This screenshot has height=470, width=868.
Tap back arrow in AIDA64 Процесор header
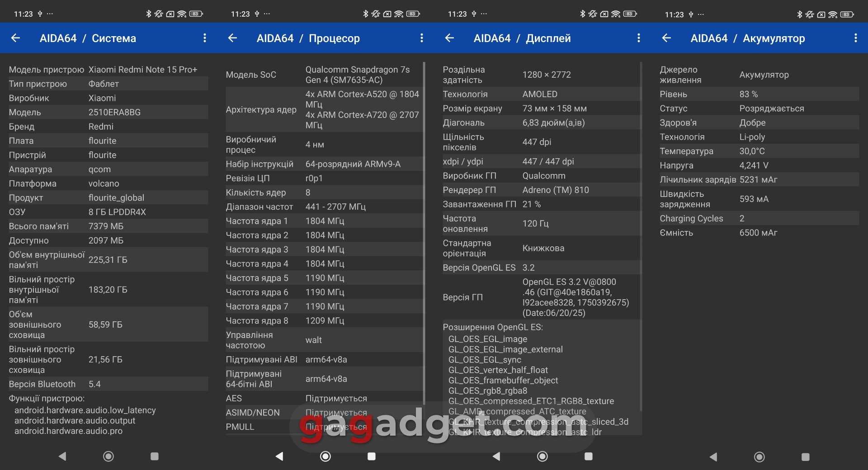coord(233,38)
